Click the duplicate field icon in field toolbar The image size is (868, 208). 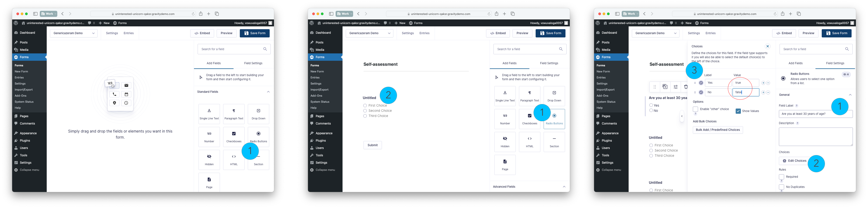coord(665,87)
